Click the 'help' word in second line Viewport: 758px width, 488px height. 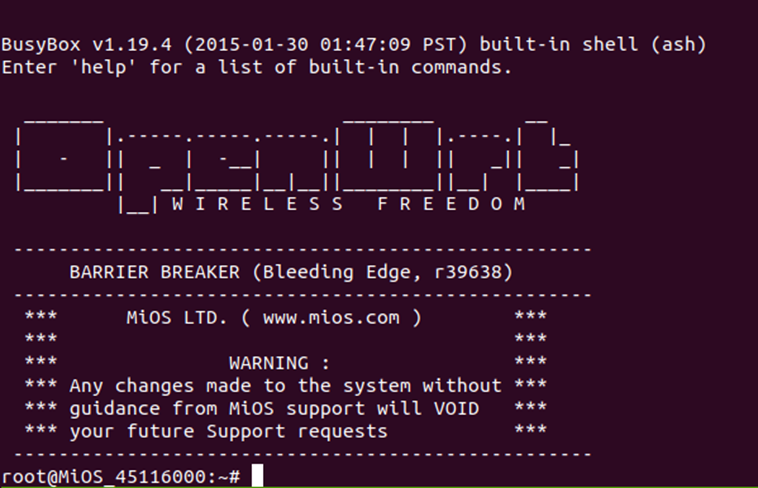pos(103,67)
